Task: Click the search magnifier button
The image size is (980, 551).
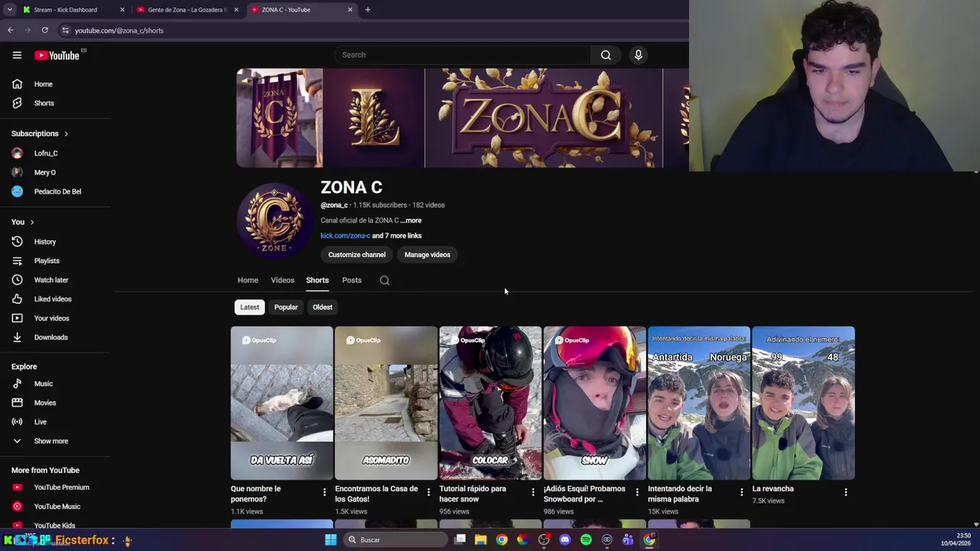Action: [x=606, y=55]
